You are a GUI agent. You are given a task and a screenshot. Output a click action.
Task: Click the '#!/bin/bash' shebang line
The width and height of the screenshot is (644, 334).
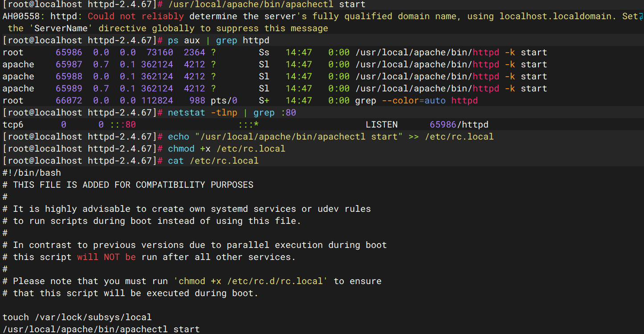click(x=32, y=173)
